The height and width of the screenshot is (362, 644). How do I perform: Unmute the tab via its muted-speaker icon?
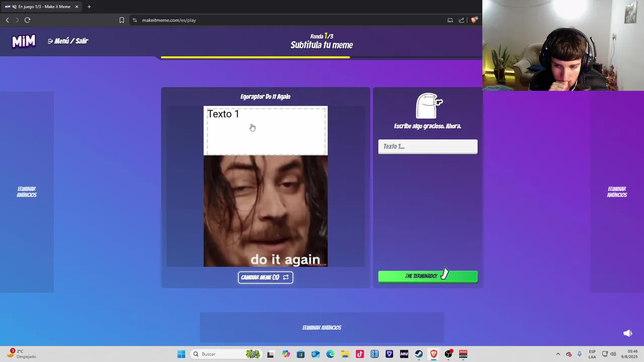point(14,7)
